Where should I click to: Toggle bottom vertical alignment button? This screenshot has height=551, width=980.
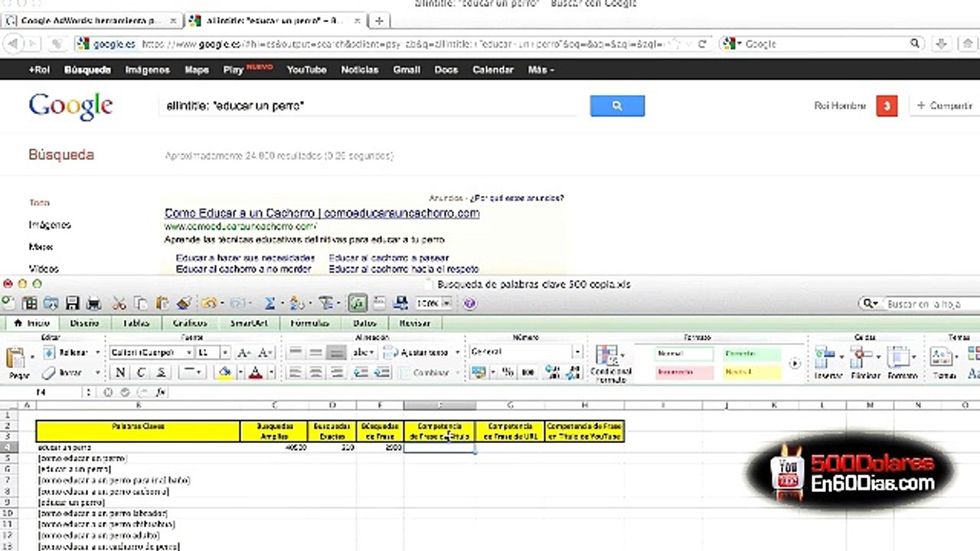point(336,352)
